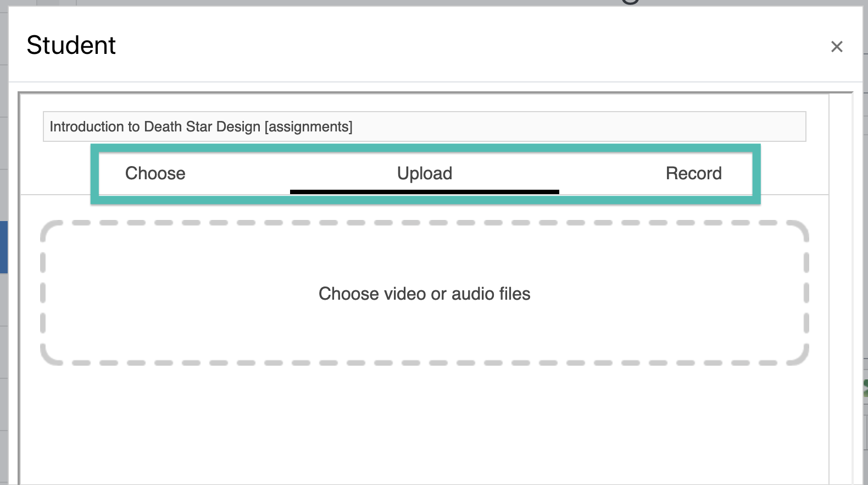Close the Student dialog with the X
Viewport: 868px width, 485px height.
point(837,47)
